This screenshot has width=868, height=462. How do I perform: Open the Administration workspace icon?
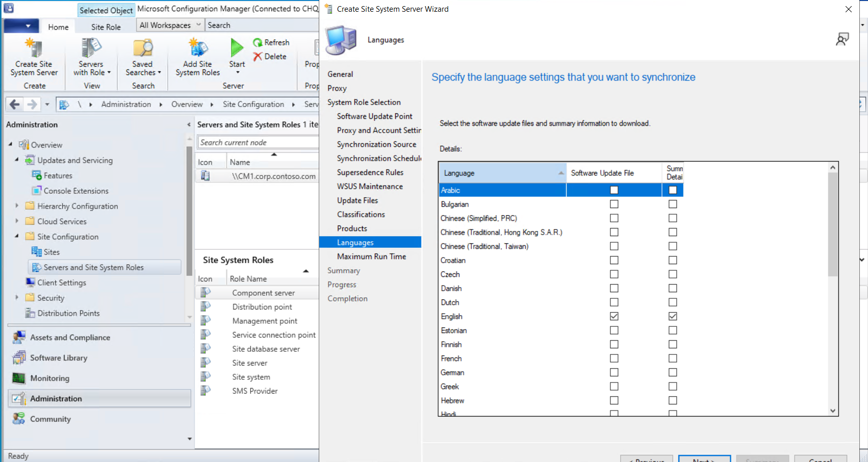19,399
